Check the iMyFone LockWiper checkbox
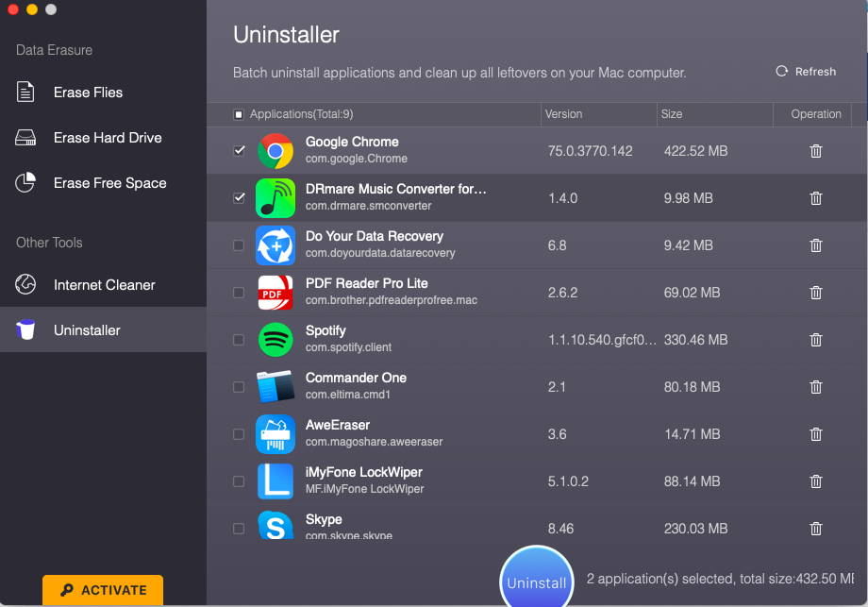Viewport: 868px width, 607px height. 239,481
